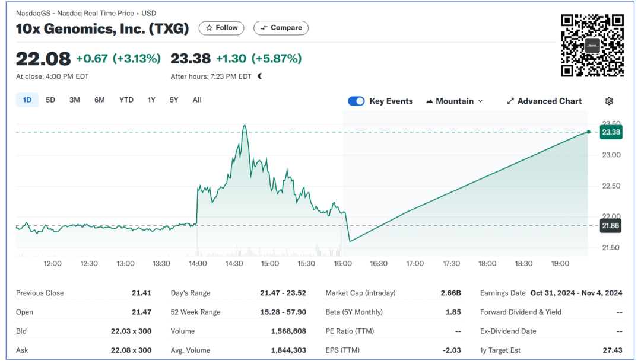Show the YTD chart range
This screenshot has width=641, height=364.
[x=126, y=100]
